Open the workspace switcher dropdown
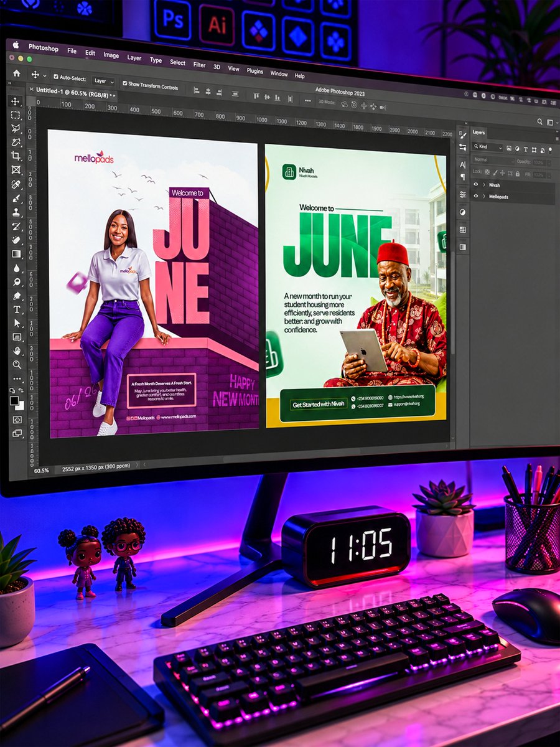The image size is (560, 747). pyautogui.click(x=553, y=123)
